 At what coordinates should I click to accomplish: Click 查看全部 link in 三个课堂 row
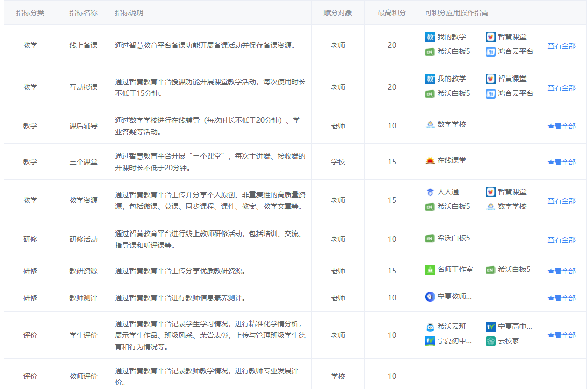tap(561, 162)
